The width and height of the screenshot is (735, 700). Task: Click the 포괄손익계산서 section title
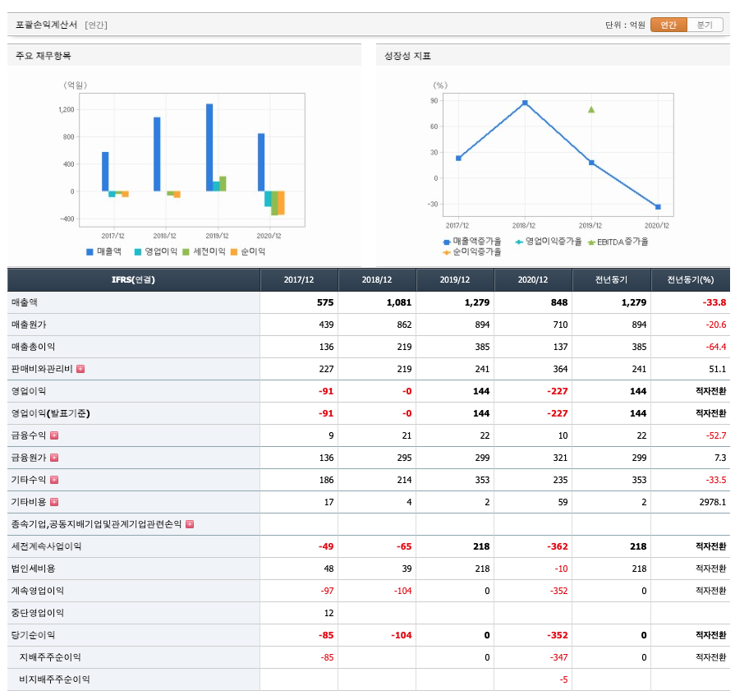tap(47, 25)
